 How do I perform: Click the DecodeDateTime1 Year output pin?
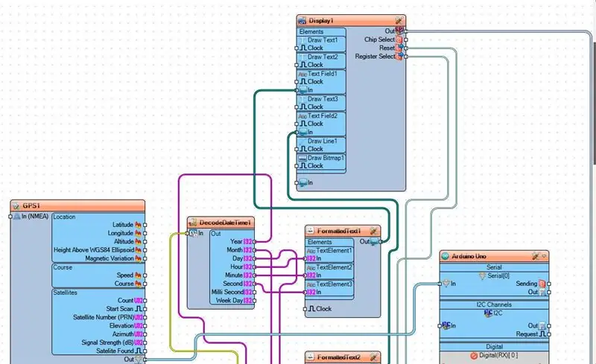pyautogui.click(x=254, y=242)
